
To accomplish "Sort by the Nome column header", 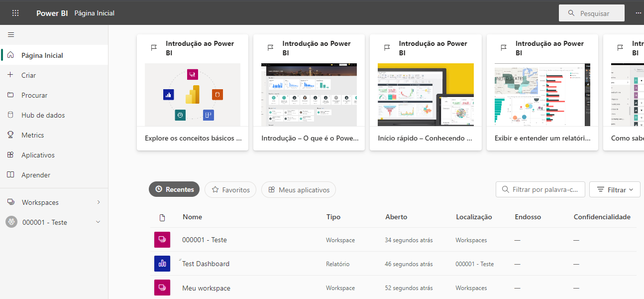I will [x=192, y=217].
